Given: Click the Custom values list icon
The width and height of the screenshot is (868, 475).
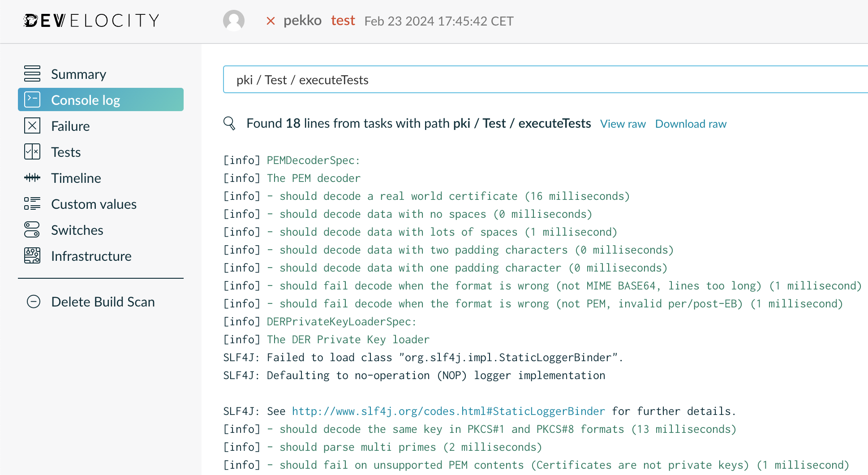Looking at the screenshot, I should [32, 203].
